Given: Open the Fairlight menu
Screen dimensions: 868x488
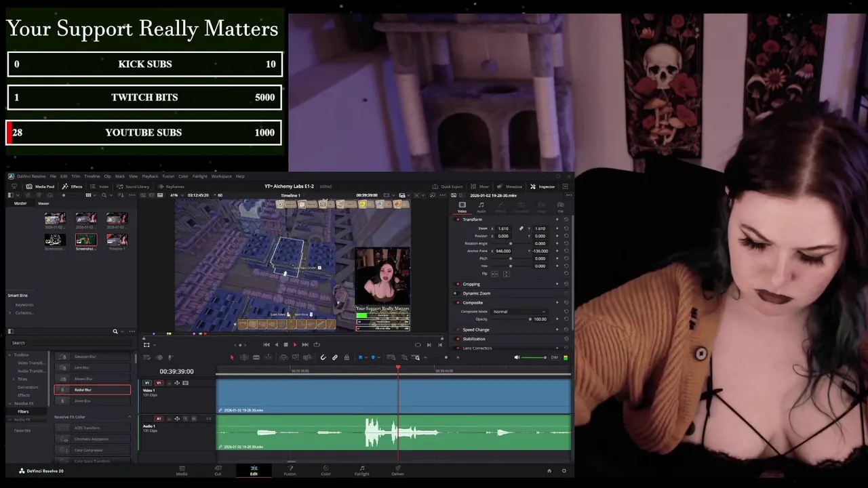Looking at the screenshot, I should point(200,176).
